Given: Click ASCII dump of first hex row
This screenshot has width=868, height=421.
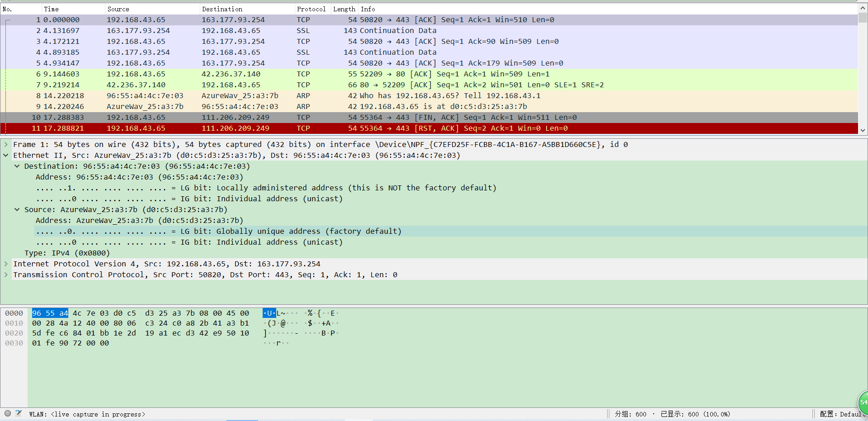Looking at the screenshot, I should (x=301, y=313).
